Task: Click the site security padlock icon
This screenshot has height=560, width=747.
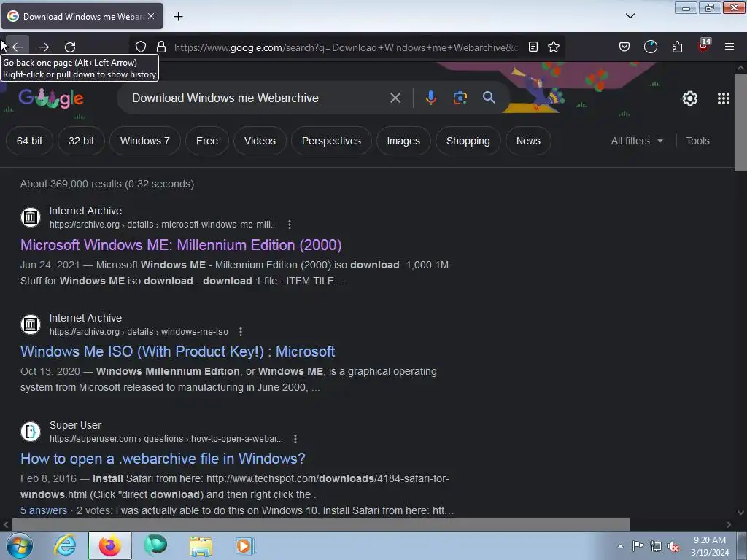Action: pyautogui.click(x=161, y=47)
